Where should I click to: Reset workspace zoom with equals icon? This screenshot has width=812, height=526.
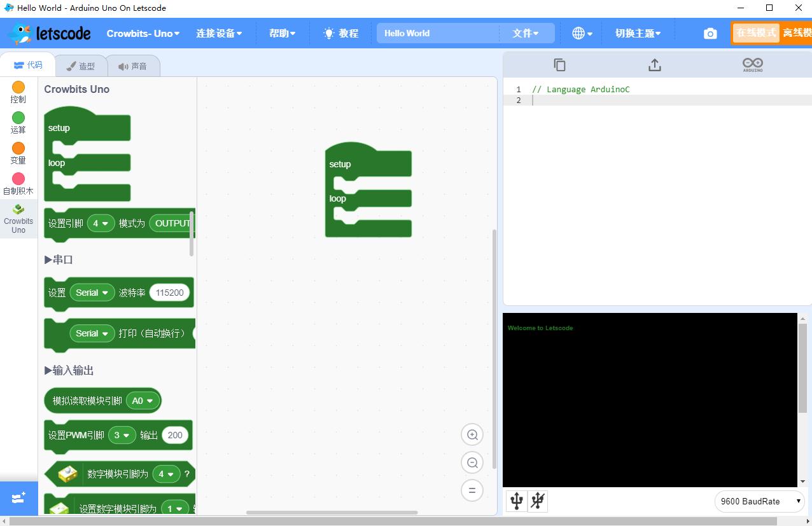point(472,490)
